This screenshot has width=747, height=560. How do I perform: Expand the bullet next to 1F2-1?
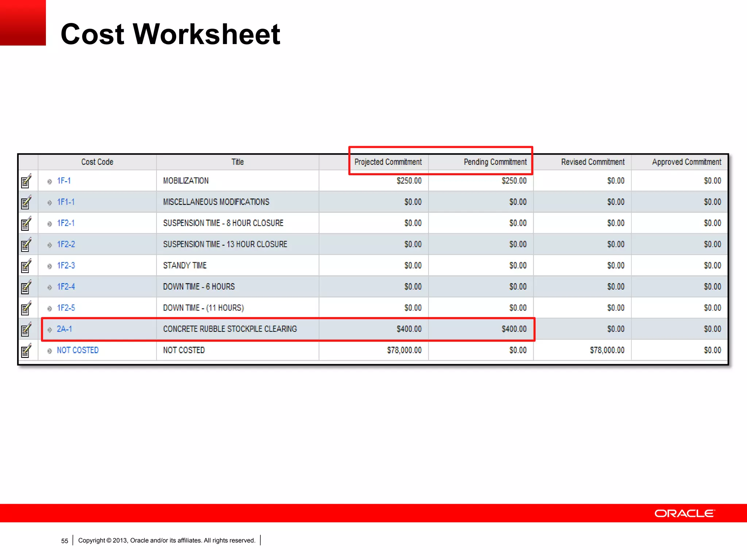coord(50,224)
